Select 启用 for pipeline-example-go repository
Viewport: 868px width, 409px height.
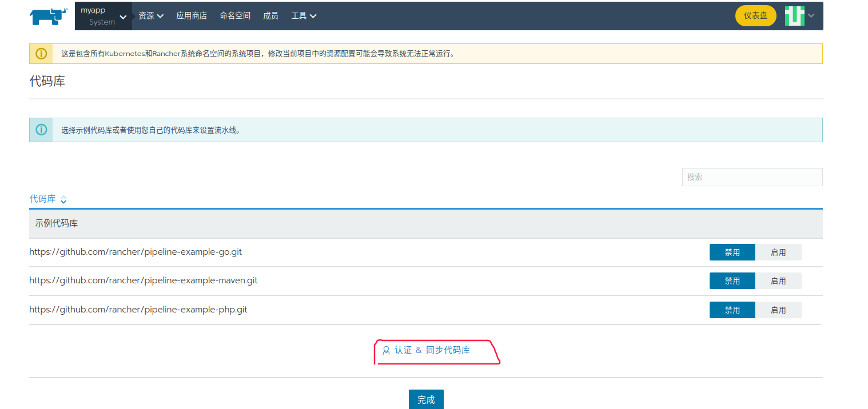(x=778, y=252)
